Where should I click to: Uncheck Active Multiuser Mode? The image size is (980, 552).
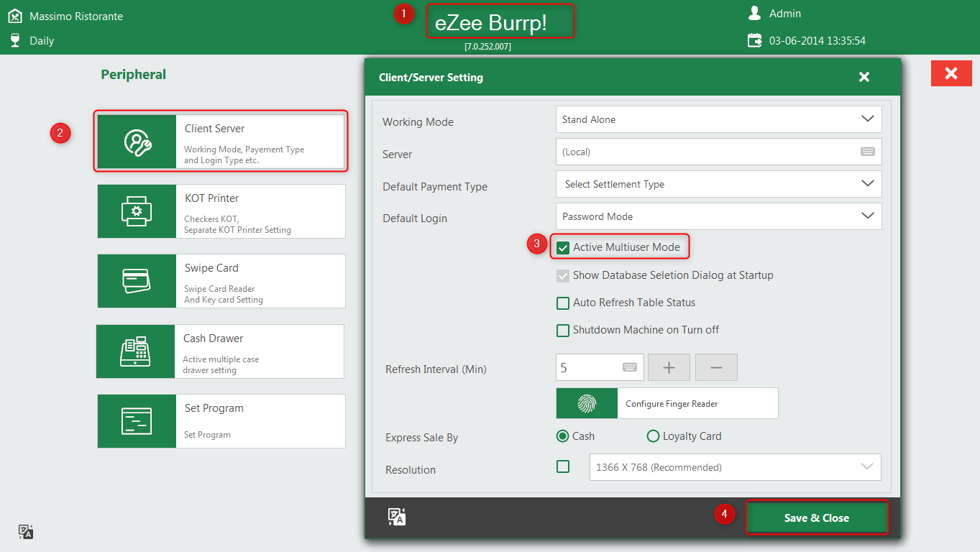[563, 248]
